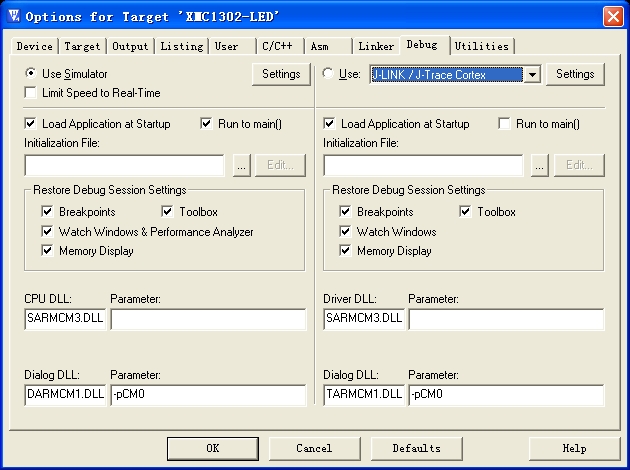Open J-LINK debugger Settings
This screenshot has width=630, height=470.
point(575,74)
